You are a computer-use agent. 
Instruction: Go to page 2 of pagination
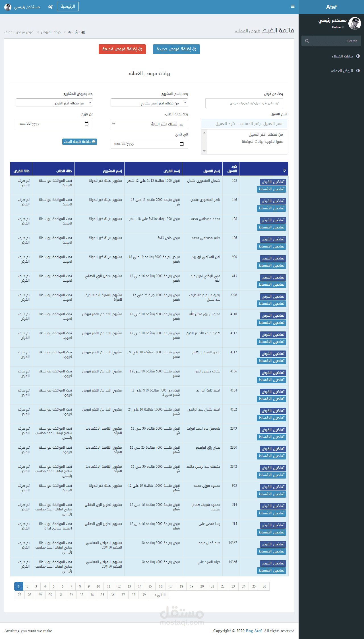point(27,586)
